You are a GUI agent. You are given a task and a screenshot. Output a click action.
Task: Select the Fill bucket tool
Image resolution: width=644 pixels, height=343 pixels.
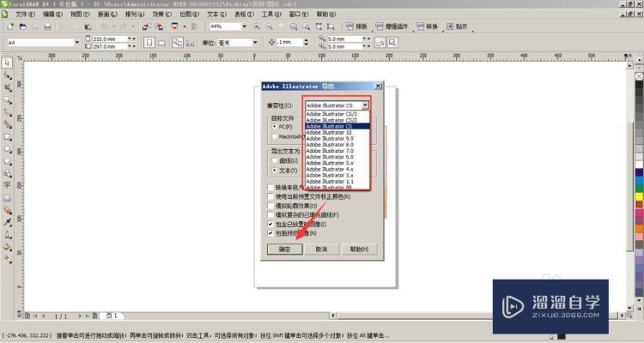pyautogui.click(x=7, y=247)
